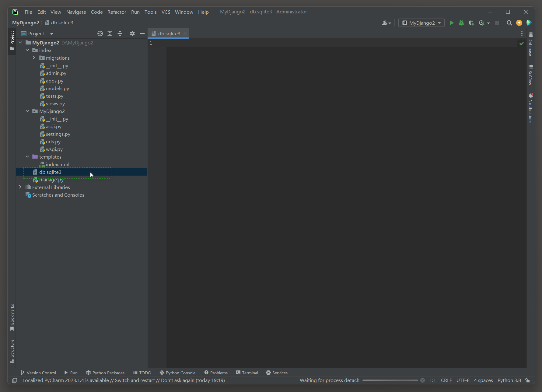Image resolution: width=542 pixels, height=392 pixels.
Task: Toggle tool window bars icon
Action: pos(14,380)
